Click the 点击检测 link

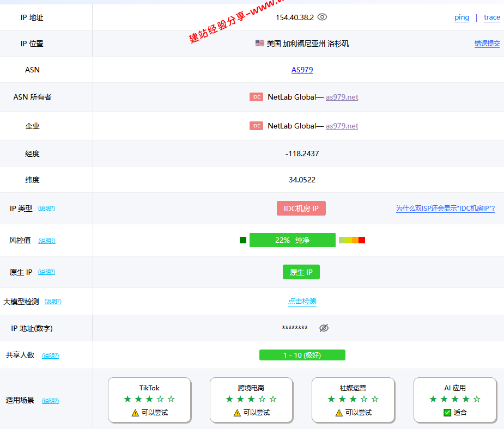pos(302,302)
